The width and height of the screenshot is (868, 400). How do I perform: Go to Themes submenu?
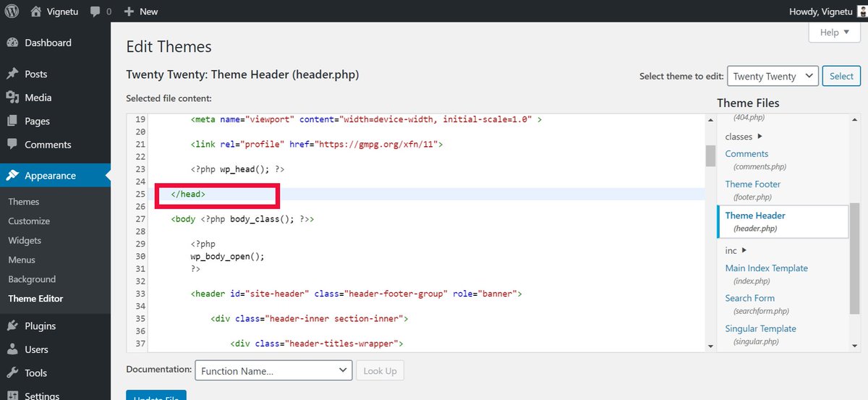coord(24,202)
